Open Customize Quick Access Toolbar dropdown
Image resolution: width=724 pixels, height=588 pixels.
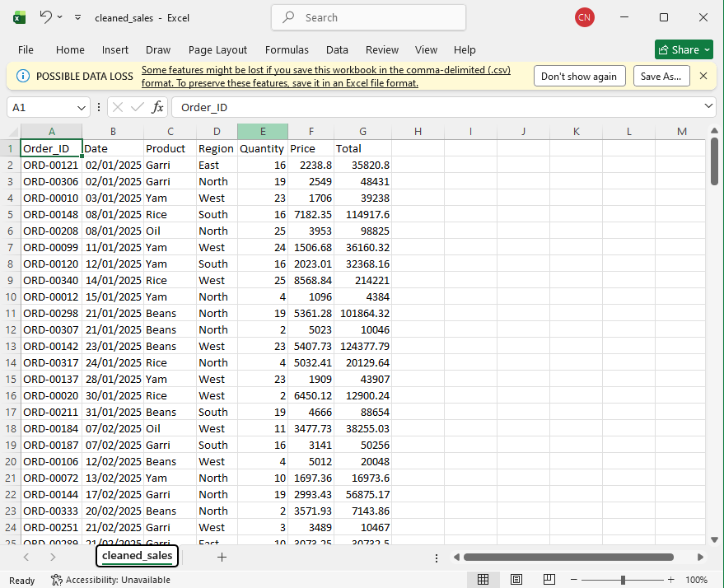click(77, 17)
